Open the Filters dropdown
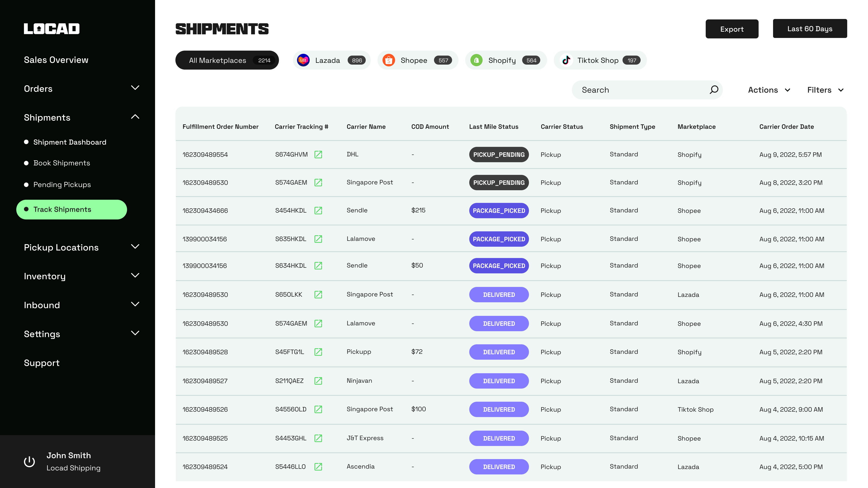868x488 pixels. 825,90
